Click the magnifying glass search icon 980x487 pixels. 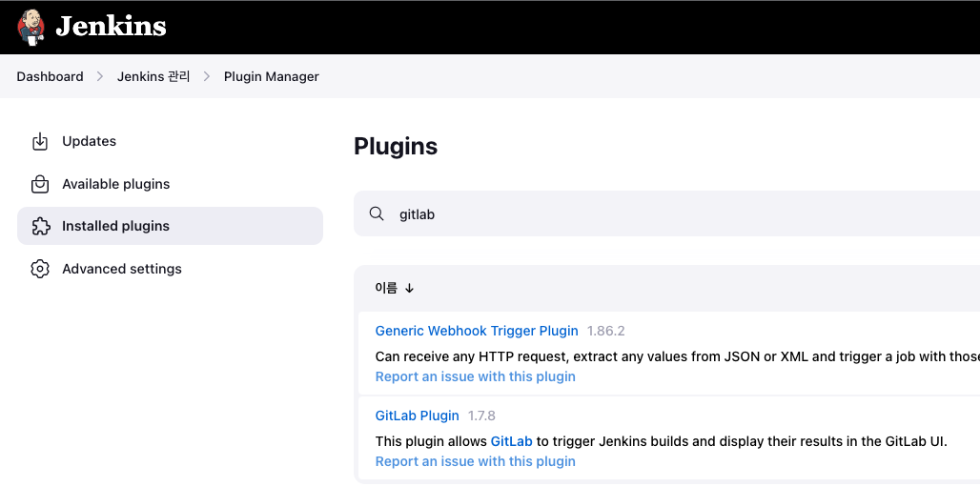pos(377,214)
